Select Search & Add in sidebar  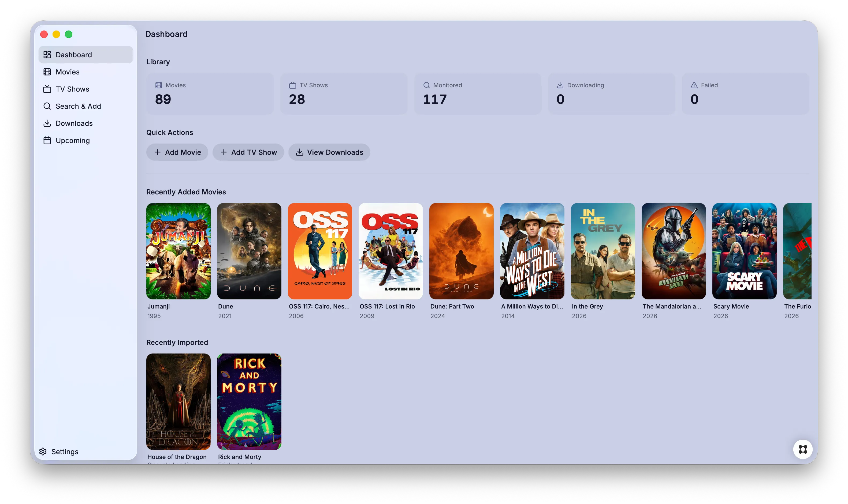[x=85, y=106]
